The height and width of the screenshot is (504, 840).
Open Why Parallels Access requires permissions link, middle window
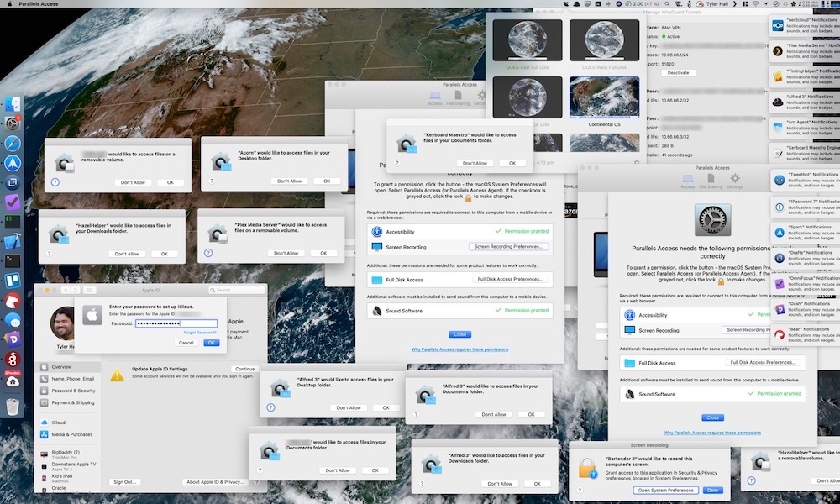[459, 349]
